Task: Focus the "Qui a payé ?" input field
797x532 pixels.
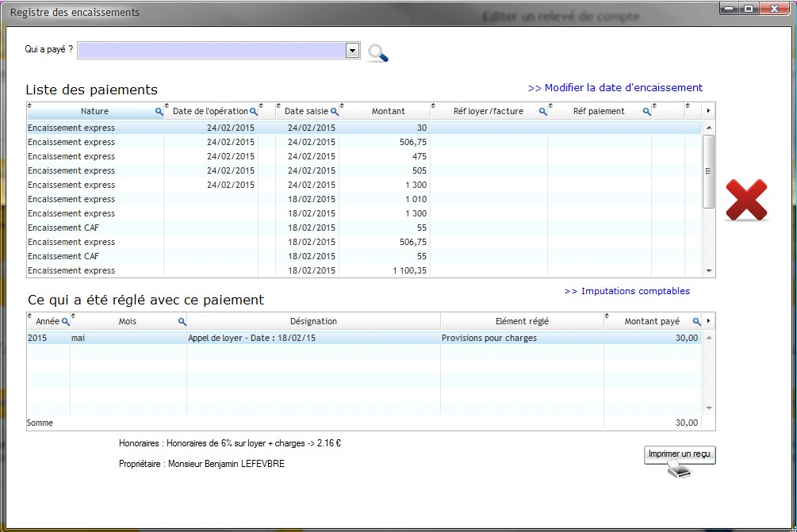Action: pos(212,50)
